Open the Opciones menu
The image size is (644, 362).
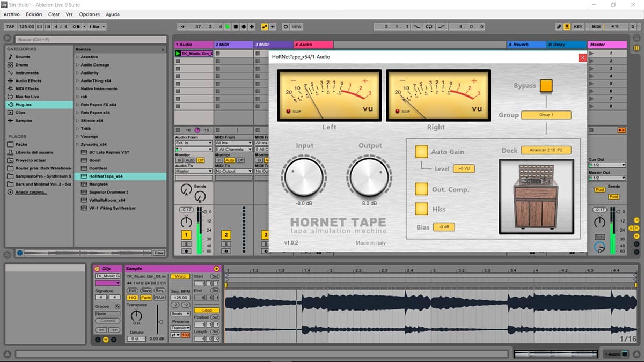(x=90, y=14)
